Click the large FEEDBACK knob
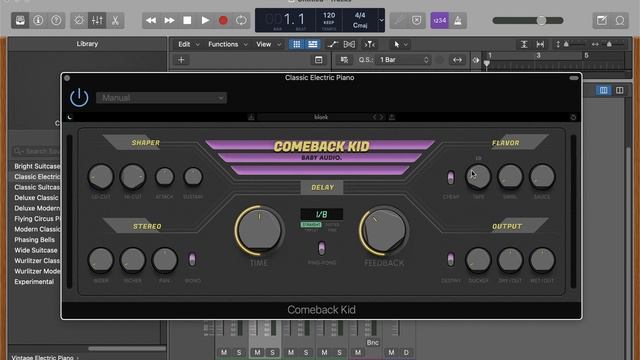Image resolution: width=640 pixels, height=360 pixels. click(x=384, y=230)
